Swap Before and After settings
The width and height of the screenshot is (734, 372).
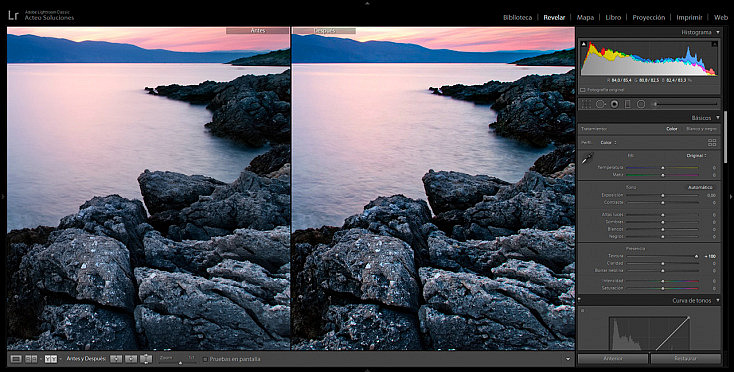146,359
